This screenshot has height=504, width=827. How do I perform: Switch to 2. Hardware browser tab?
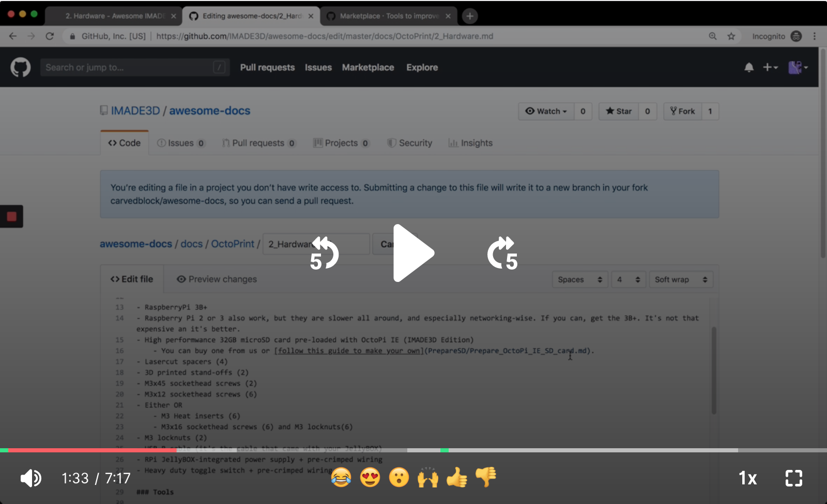114,16
